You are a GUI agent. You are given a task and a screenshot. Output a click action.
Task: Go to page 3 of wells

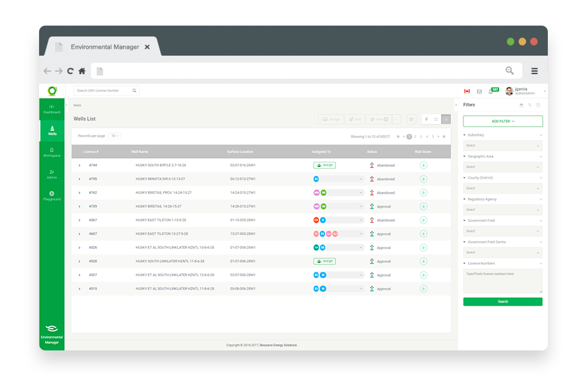pyautogui.click(x=421, y=137)
